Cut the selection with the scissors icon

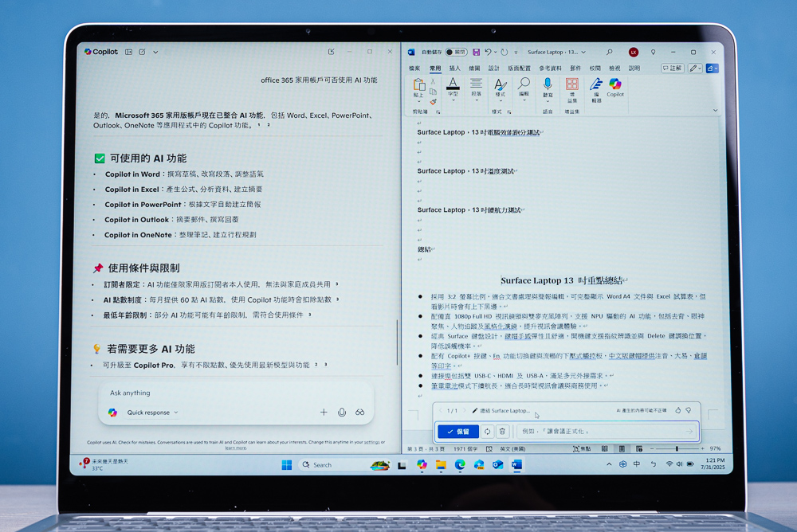433,82
